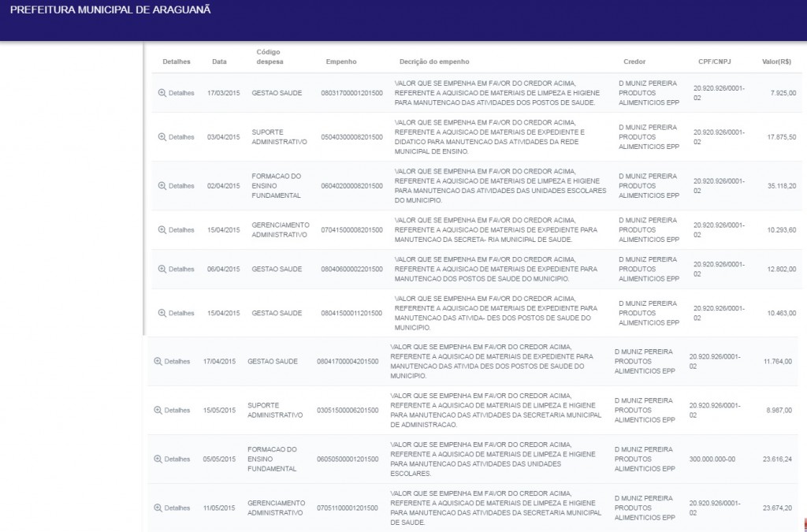The height and width of the screenshot is (532, 807).
Task: Click magnifier icon in the 10.293,60 row
Action: (x=162, y=230)
